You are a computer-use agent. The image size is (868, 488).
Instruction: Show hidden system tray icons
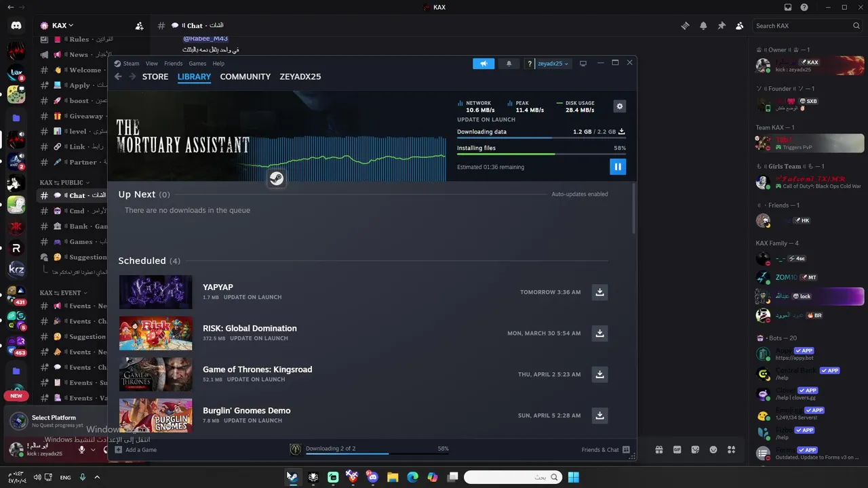click(x=97, y=477)
